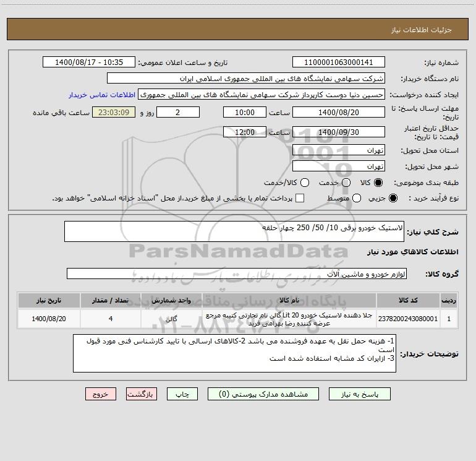Click the delivery city field تهران
This screenshot has width=476, height=461.
[x=339, y=166]
